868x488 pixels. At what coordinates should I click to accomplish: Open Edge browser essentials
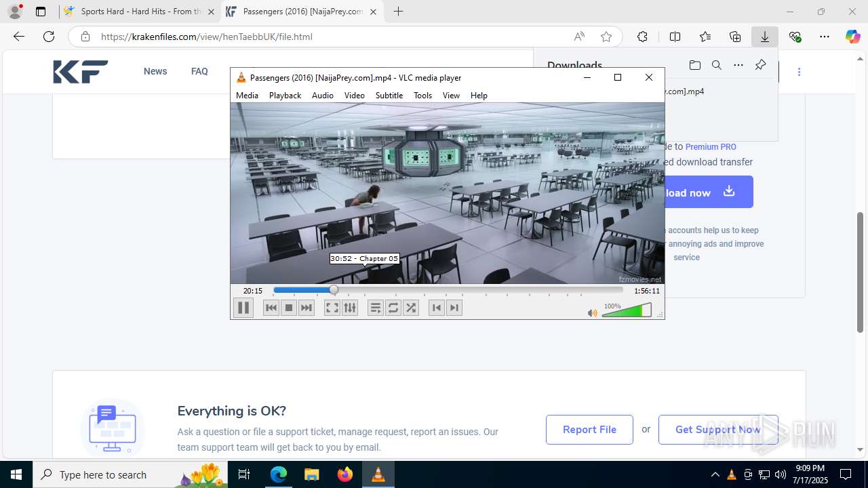click(x=795, y=37)
